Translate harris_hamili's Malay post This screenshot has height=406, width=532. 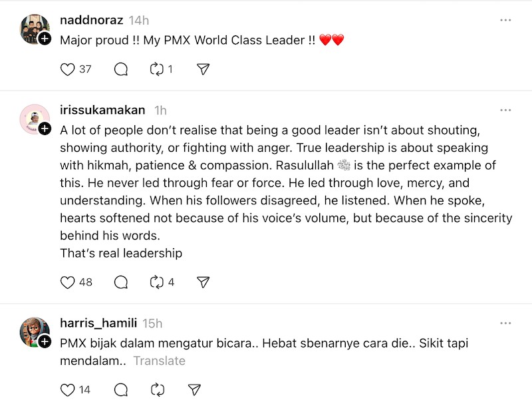tap(159, 361)
